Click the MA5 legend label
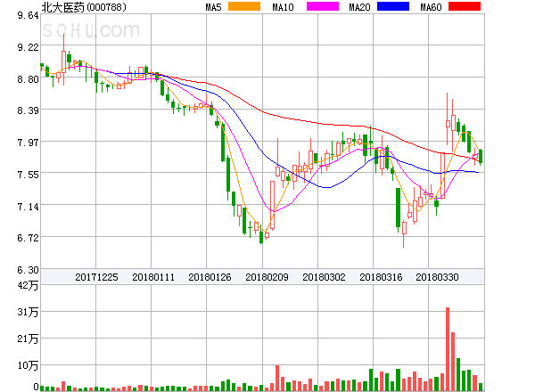The width and height of the screenshot is (535, 392). [213, 7]
